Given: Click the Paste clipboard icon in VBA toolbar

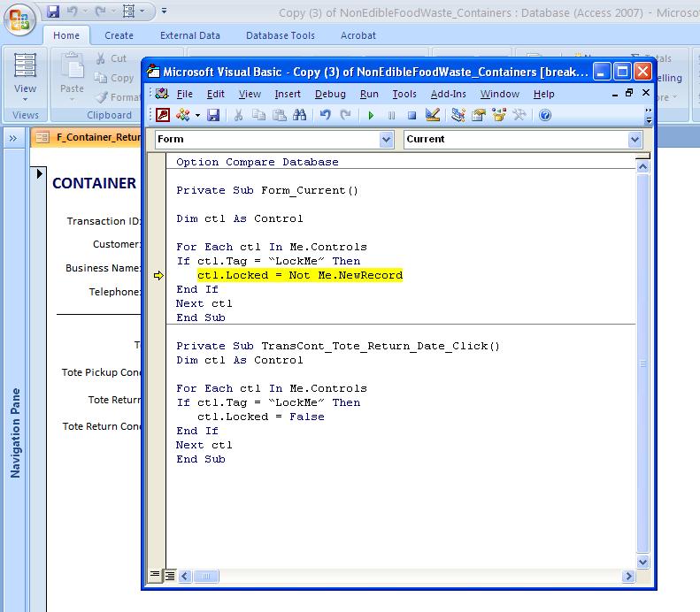Looking at the screenshot, I should 280,116.
